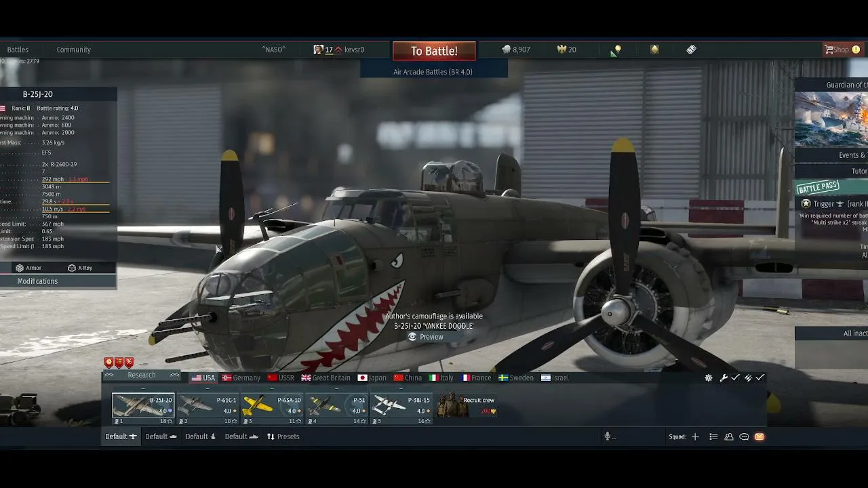The height and width of the screenshot is (488, 868).
Task: Enable Armor view mode
Action: (29, 268)
